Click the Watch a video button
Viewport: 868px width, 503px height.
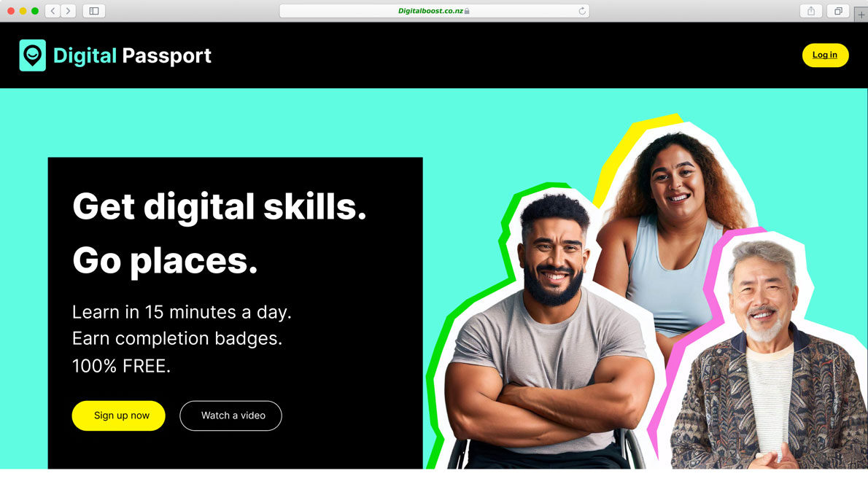pyautogui.click(x=230, y=416)
